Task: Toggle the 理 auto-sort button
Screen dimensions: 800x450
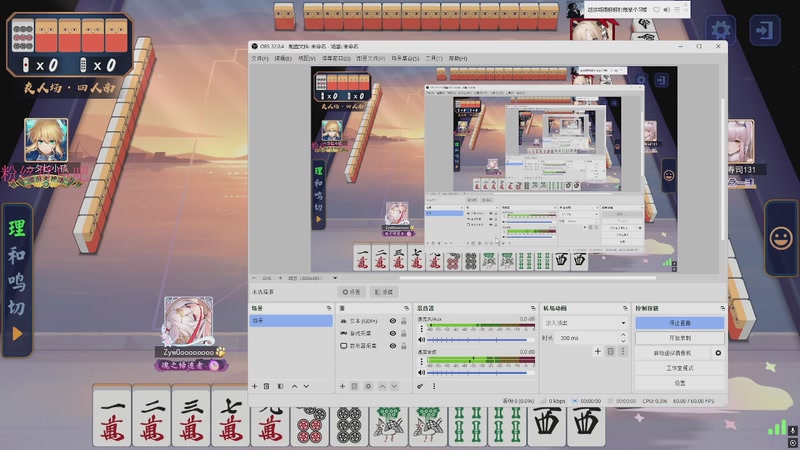Action: point(17,228)
